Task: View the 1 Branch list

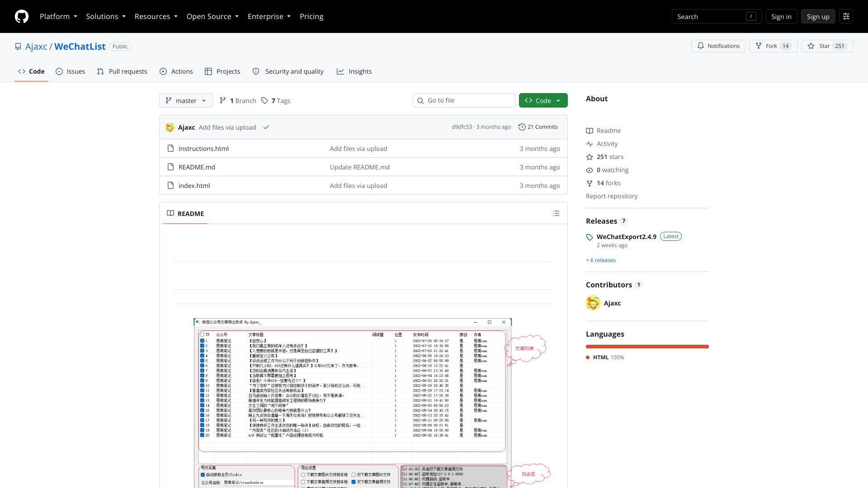Action: (238, 100)
